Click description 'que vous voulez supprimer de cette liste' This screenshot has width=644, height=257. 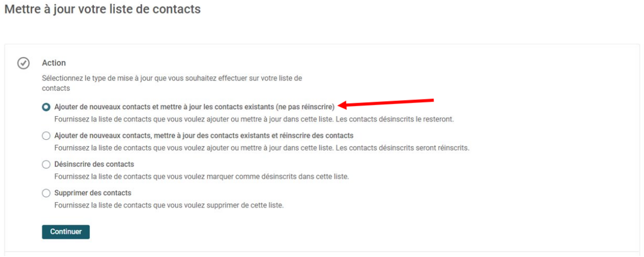(x=215, y=205)
